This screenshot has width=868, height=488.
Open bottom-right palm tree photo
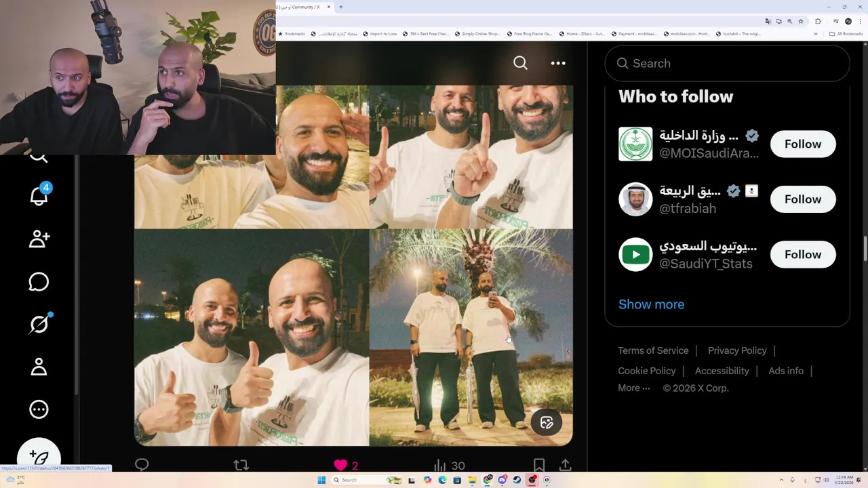(471, 338)
